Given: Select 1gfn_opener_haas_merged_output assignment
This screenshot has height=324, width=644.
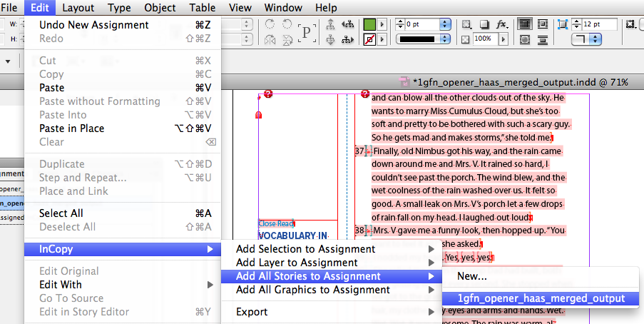Looking at the screenshot, I should pos(541,298).
